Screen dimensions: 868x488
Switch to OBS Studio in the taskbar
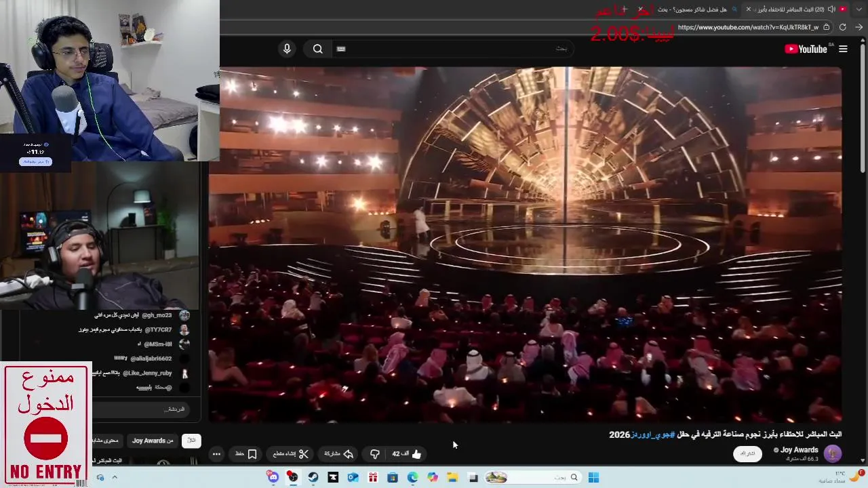click(293, 477)
